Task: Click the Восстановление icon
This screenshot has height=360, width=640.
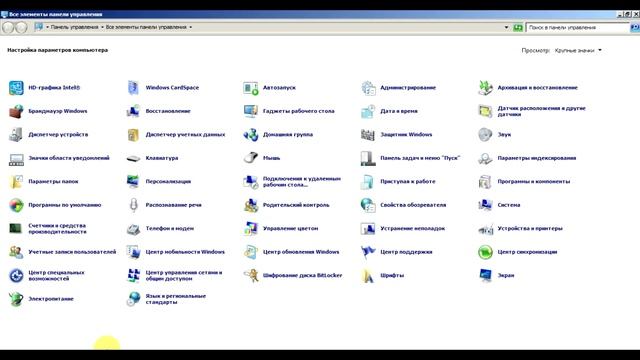Action: pyautogui.click(x=133, y=111)
